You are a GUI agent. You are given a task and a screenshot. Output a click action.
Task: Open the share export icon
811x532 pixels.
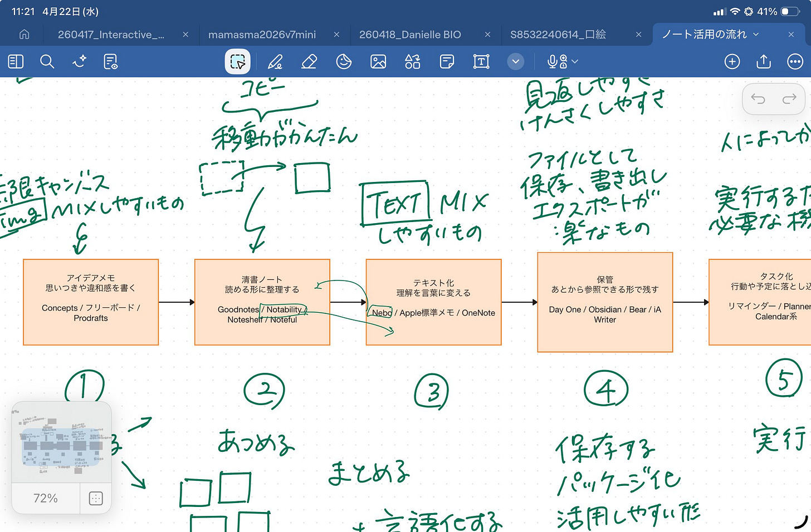coord(764,61)
